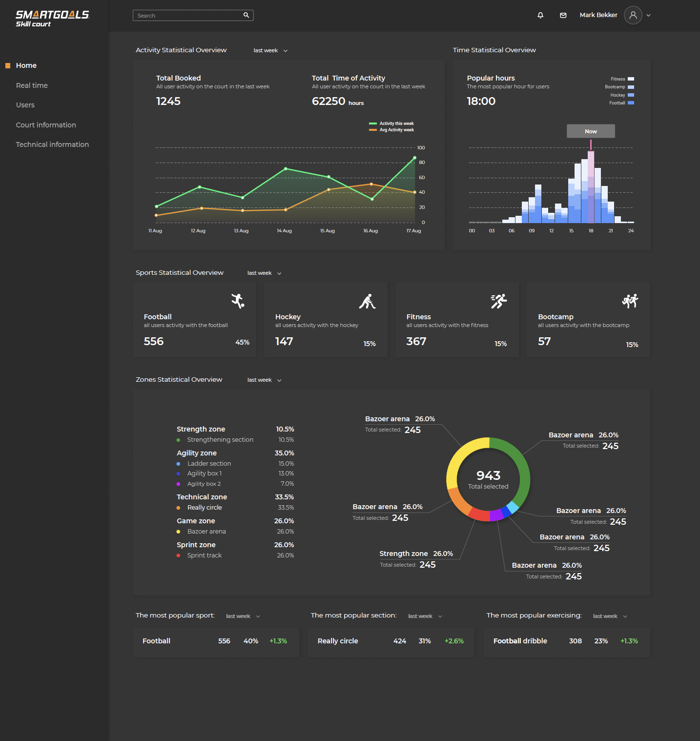Switch to the Users page
Screen dimensions: 700x741
25,104
